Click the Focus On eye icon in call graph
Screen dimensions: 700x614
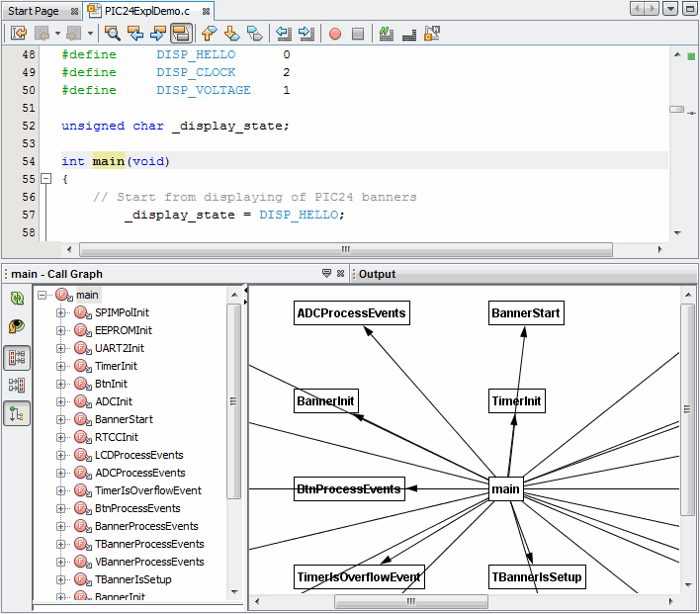click(17, 326)
